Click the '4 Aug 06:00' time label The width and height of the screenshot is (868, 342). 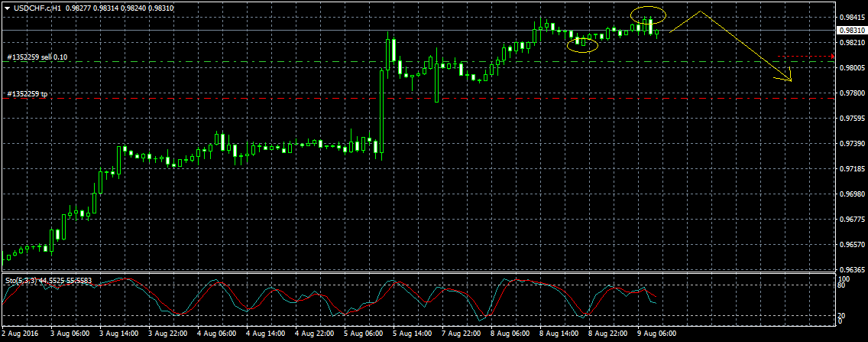pyautogui.click(x=218, y=334)
